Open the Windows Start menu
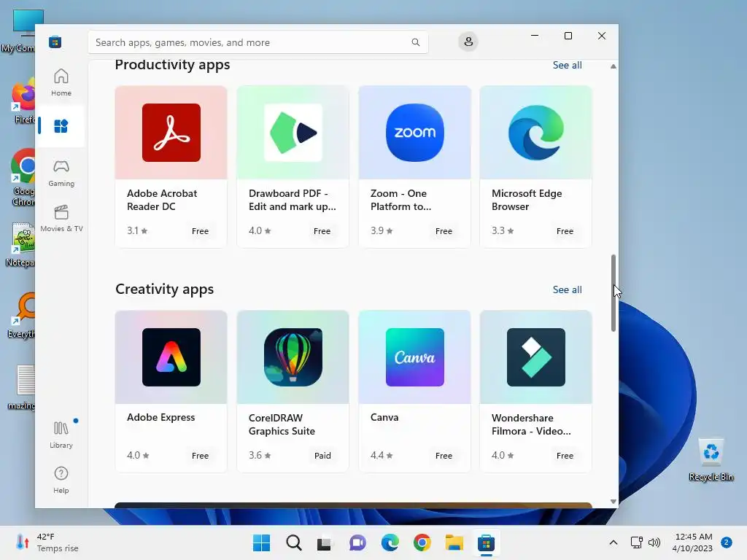The image size is (747, 560). (x=261, y=542)
